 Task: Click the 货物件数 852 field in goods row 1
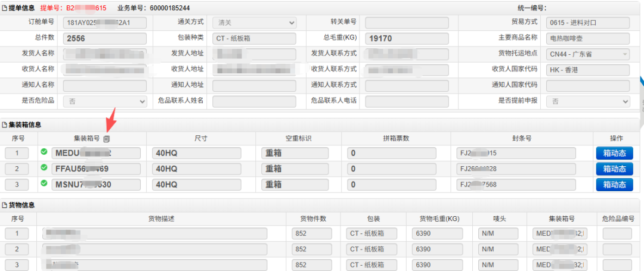312,233
